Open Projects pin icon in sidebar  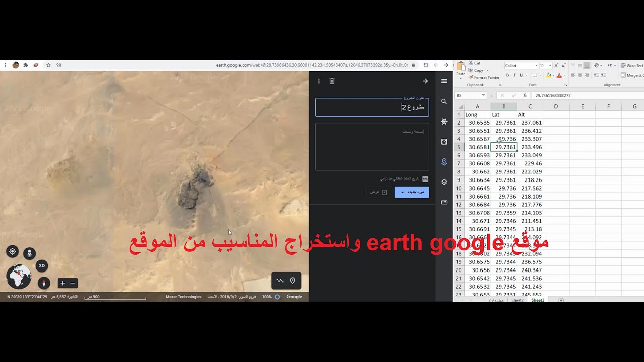[444, 162]
